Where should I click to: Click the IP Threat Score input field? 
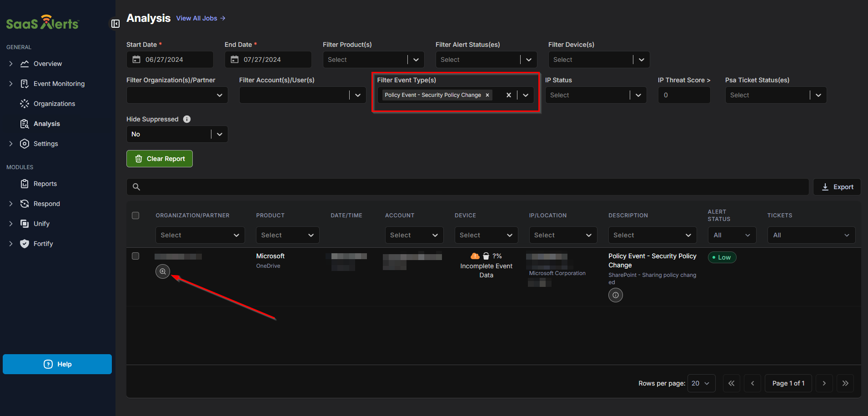click(683, 95)
